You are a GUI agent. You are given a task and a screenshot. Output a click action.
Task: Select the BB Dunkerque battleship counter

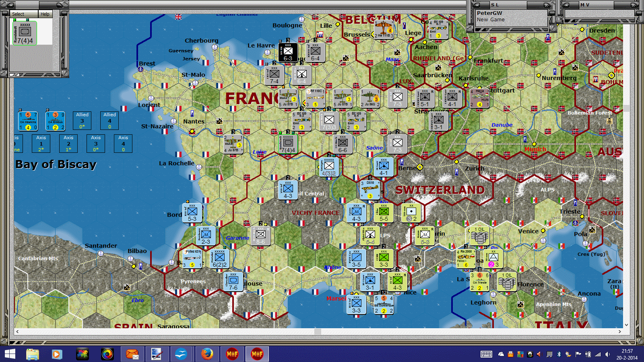[x=384, y=304]
